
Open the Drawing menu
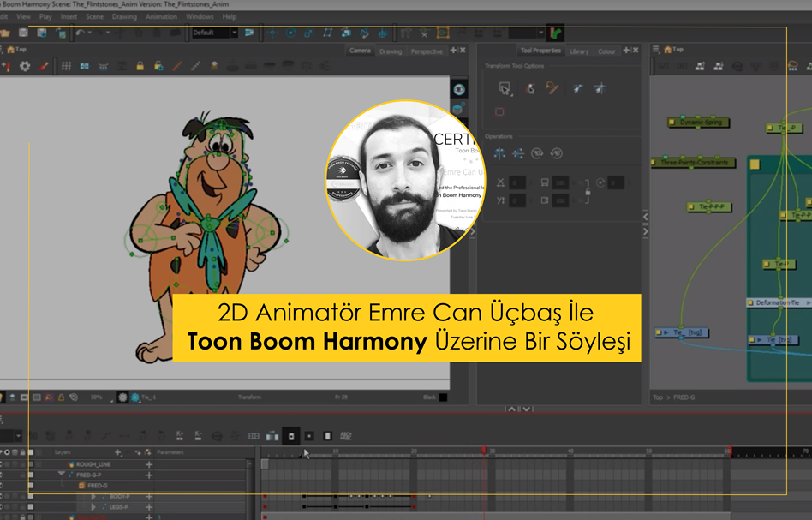pyautogui.click(x=124, y=16)
